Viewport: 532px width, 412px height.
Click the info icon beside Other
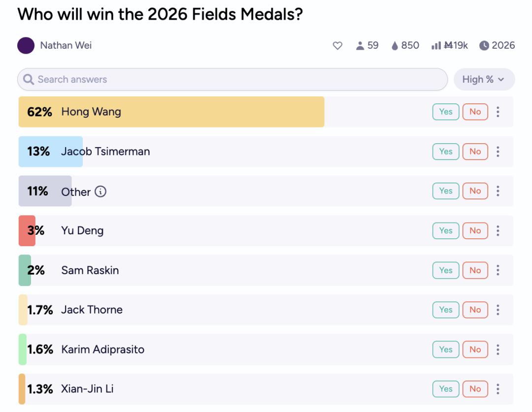coord(100,191)
